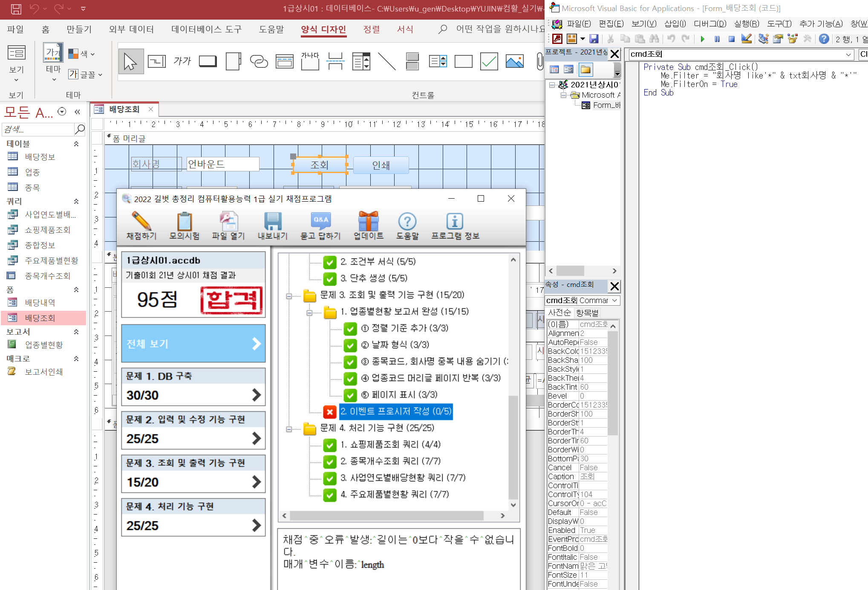
Task: Click the navigation pane 검색 search field
Action: click(38, 129)
